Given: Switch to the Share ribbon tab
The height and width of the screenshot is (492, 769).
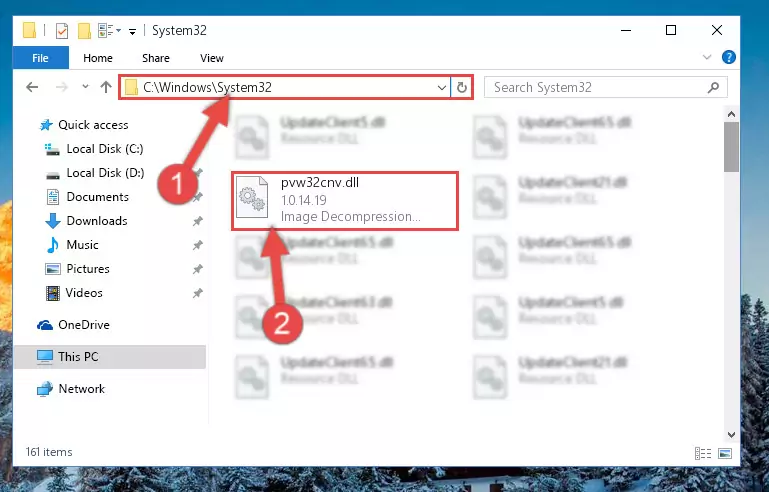Looking at the screenshot, I should [155, 58].
